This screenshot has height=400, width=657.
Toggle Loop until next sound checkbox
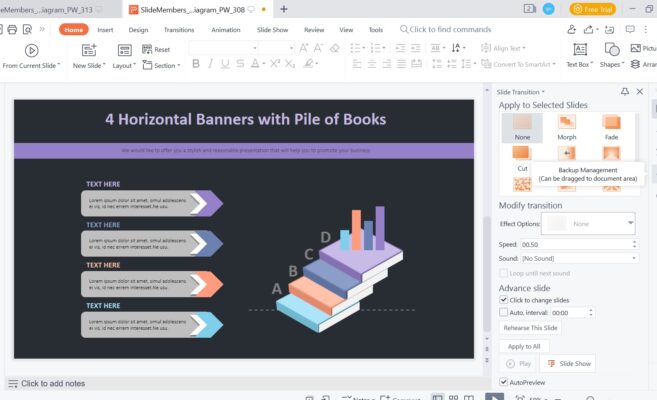click(x=504, y=273)
